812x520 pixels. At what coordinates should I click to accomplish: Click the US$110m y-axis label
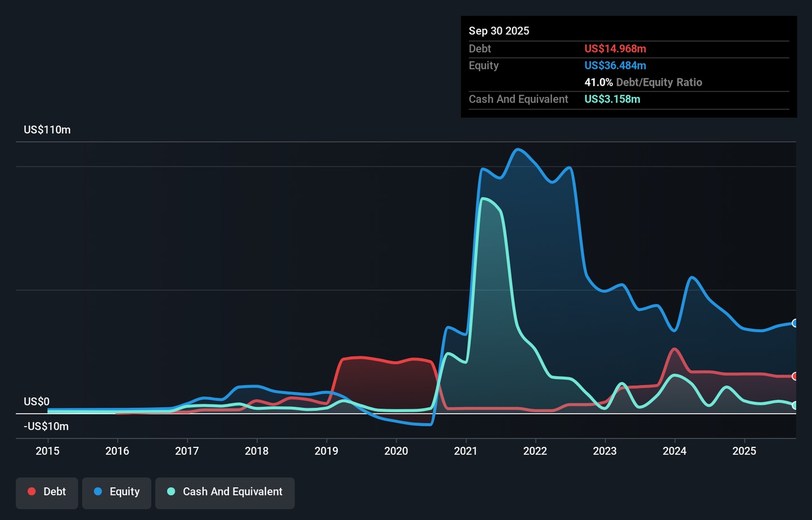pyautogui.click(x=47, y=130)
